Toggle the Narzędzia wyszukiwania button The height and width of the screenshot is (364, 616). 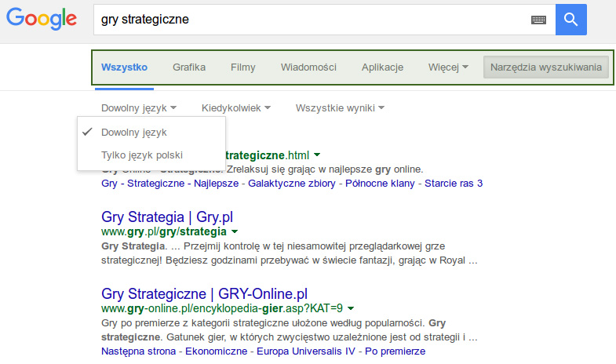pos(546,67)
